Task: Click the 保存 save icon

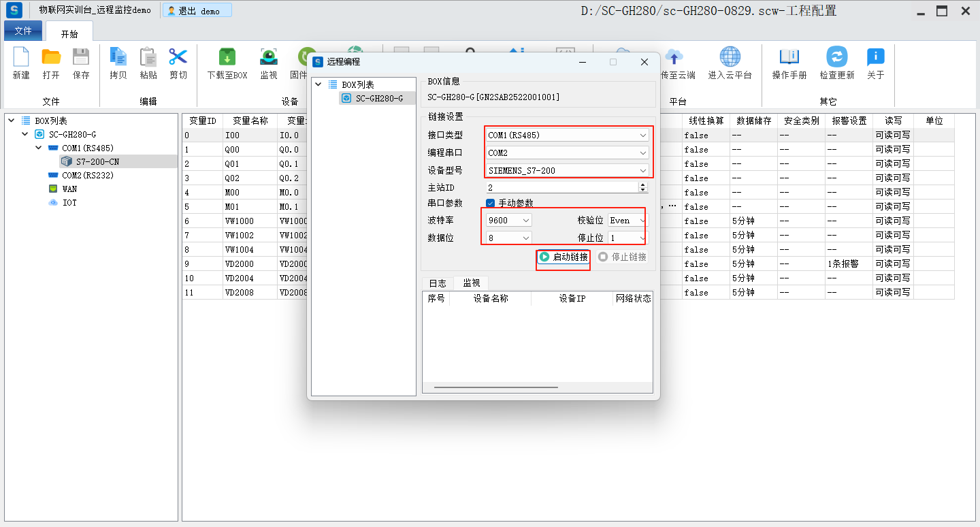Action: (x=81, y=57)
